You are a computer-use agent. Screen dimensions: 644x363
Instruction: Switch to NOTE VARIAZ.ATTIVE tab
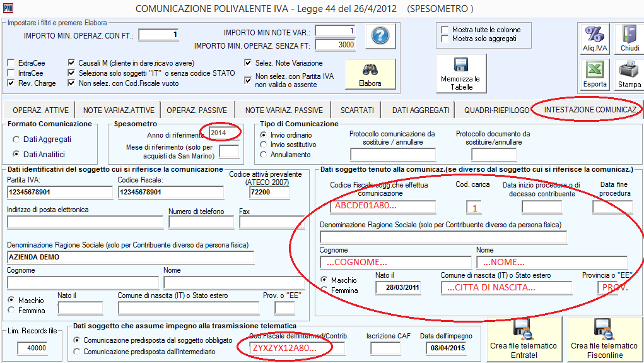[x=119, y=110]
